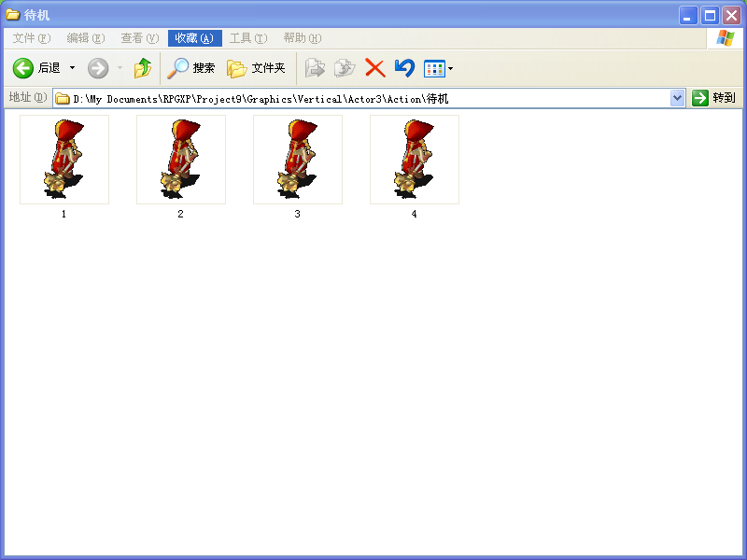
Task: Open the Search (搜索) pane
Action: coord(191,68)
